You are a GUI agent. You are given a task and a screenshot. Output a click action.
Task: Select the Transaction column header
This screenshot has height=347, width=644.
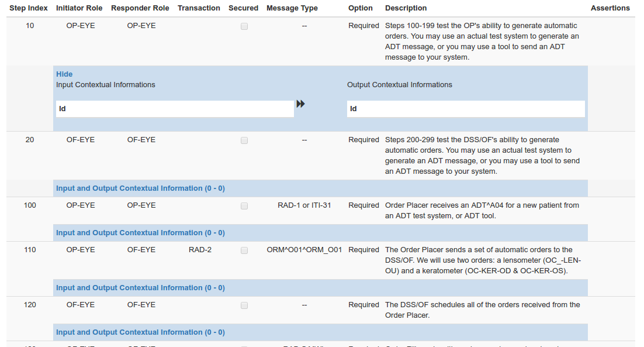pyautogui.click(x=199, y=8)
